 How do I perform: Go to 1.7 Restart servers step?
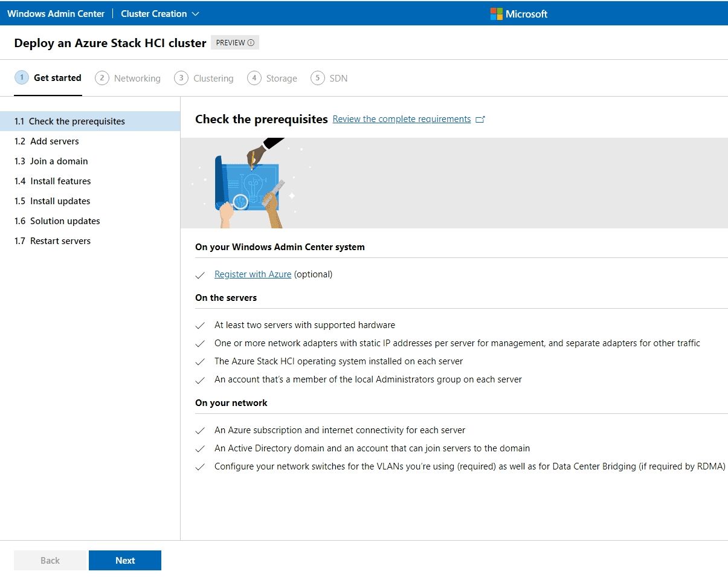coord(90,241)
